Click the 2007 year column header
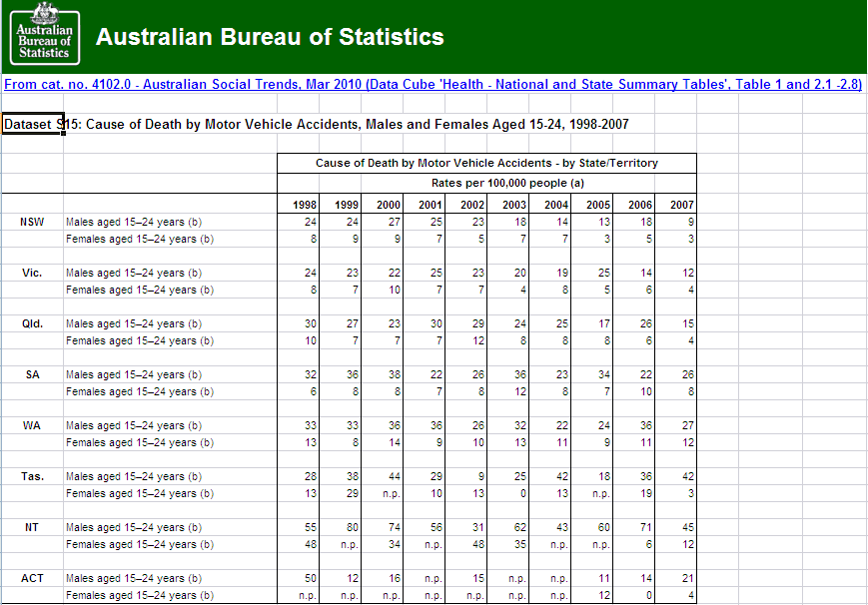 (681, 205)
